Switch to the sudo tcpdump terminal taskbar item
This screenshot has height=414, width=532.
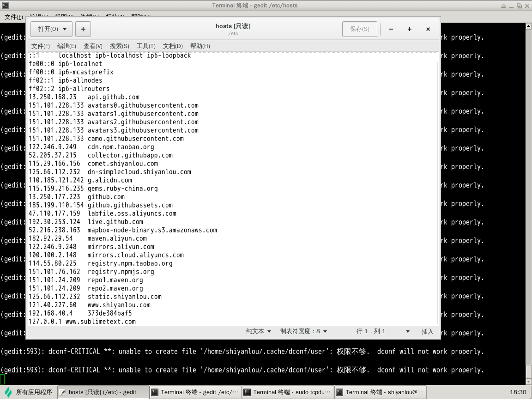tap(287, 392)
